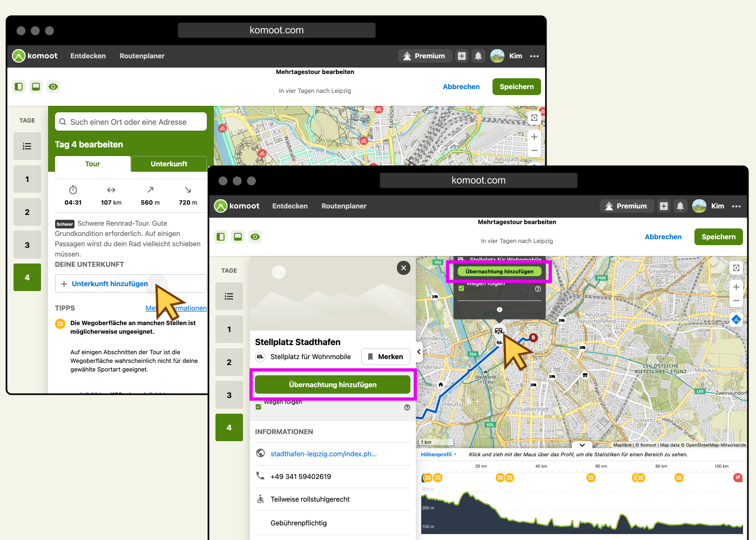Screen dimensions: 756x540
Task: Click the globe website icon
Action: coord(260,453)
